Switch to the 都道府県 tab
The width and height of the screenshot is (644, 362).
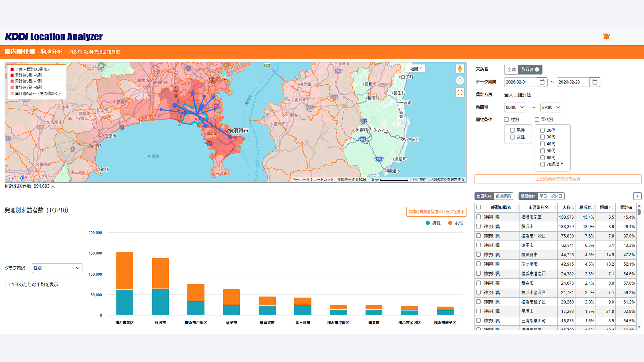click(x=503, y=196)
